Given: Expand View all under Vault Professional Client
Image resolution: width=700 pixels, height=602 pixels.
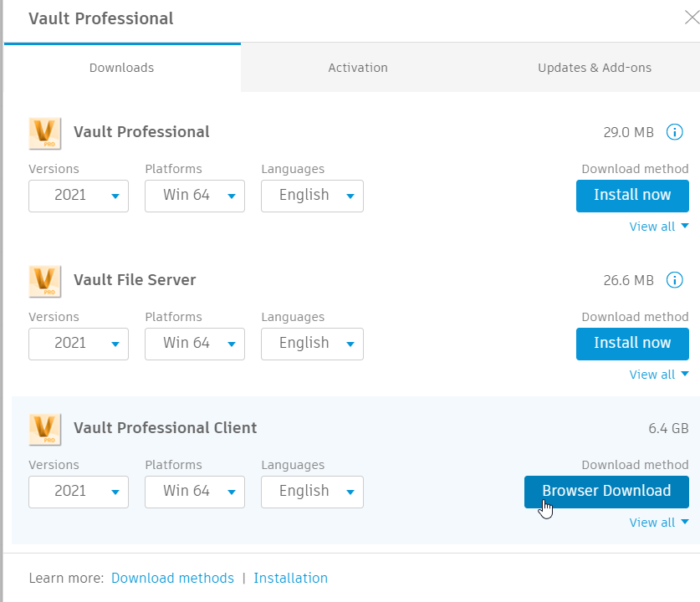Looking at the screenshot, I should (659, 523).
